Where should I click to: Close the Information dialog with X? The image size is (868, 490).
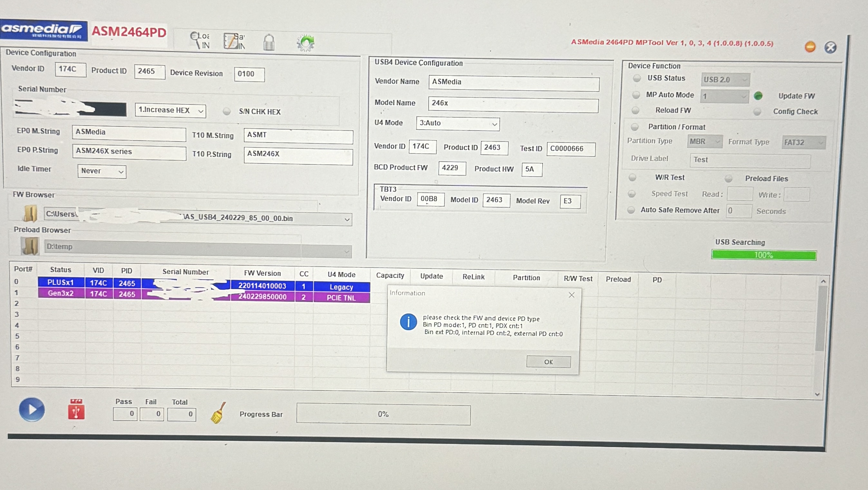coord(571,295)
